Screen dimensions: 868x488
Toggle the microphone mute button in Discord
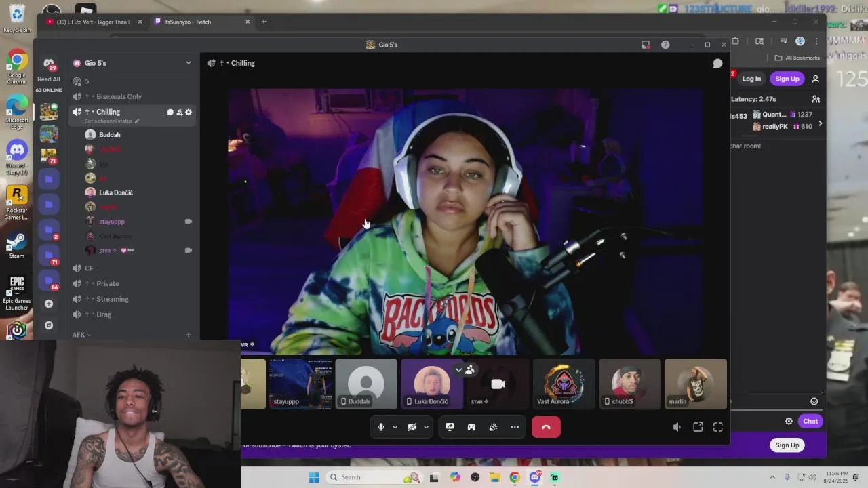(x=381, y=427)
